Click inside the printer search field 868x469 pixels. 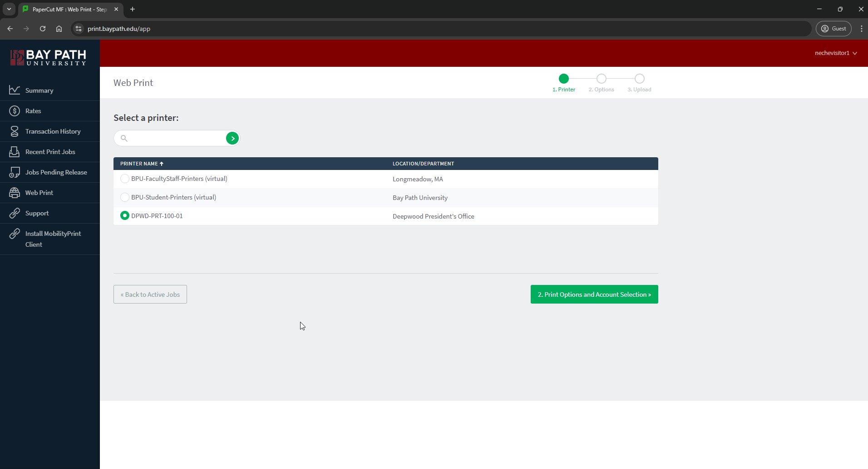click(x=177, y=138)
